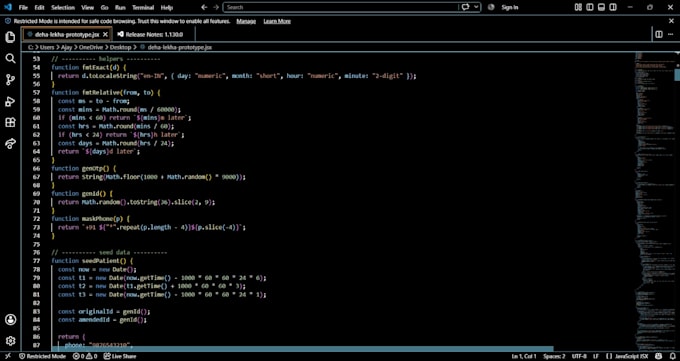Open the Edit menu
Image resolution: width=680 pixels, height=361 pixels.
pos(39,7)
